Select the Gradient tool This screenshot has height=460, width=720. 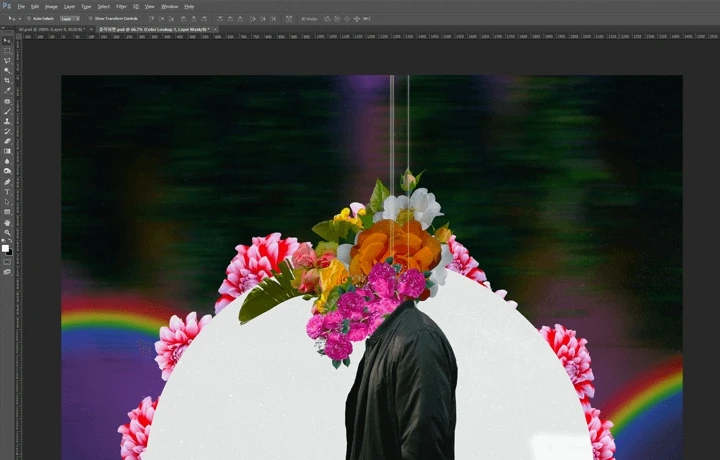(x=7, y=151)
